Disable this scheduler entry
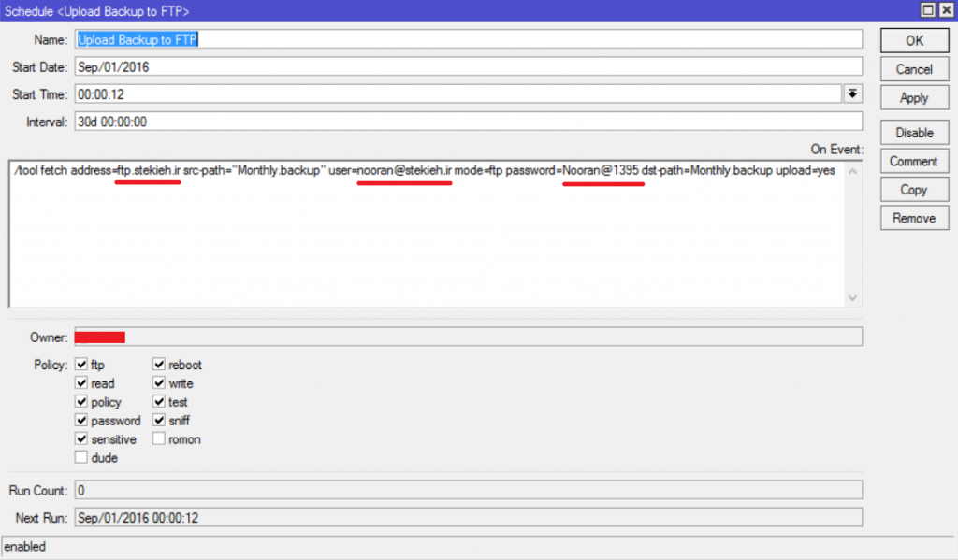Viewport: 958px width, 560px height. [915, 133]
